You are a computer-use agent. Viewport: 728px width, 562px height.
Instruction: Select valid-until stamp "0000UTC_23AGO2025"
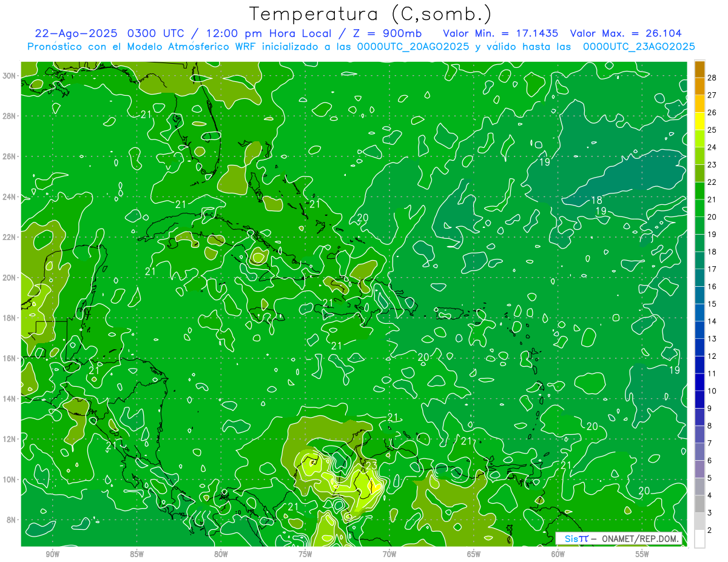(x=639, y=47)
